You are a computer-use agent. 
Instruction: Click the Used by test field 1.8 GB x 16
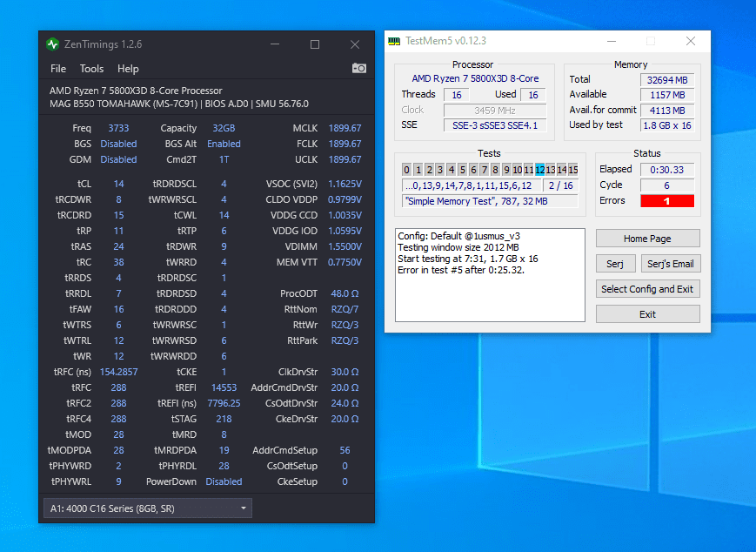tap(667, 125)
